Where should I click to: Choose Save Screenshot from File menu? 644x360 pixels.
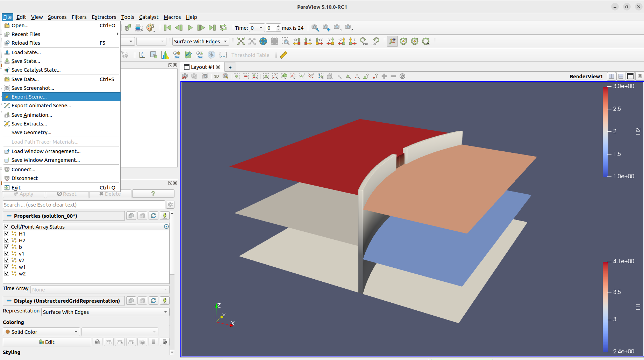click(x=61, y=88)
